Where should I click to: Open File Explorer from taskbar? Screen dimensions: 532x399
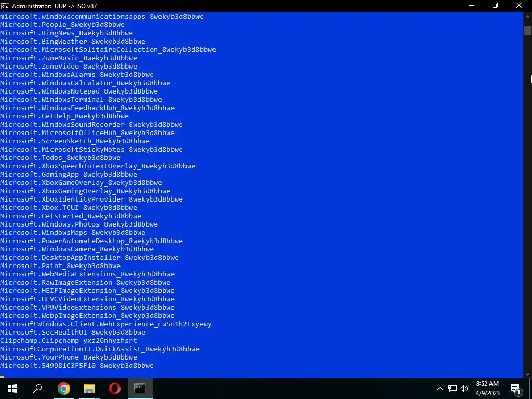(x=89, y=389)
